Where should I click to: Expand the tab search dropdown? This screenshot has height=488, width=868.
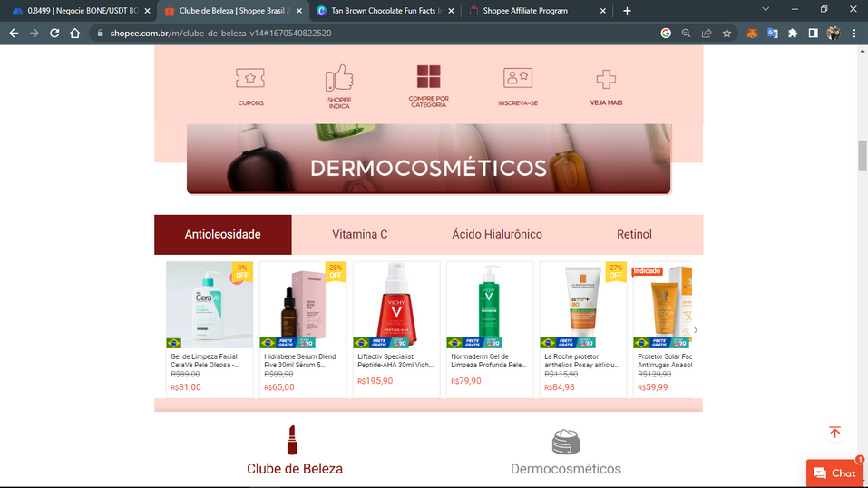click(x=766, y=10)
